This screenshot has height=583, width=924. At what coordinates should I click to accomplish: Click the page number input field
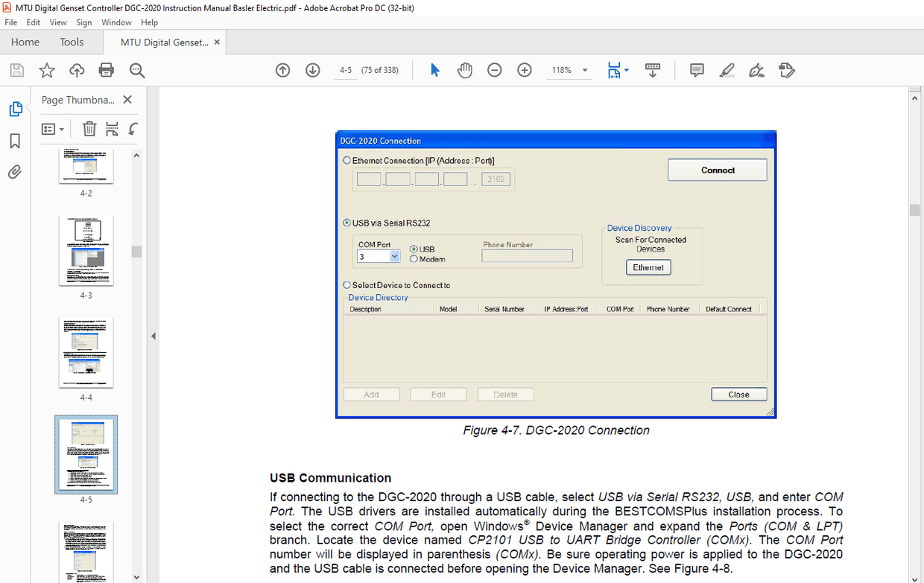pyautogui.click(x=345, y=70)
